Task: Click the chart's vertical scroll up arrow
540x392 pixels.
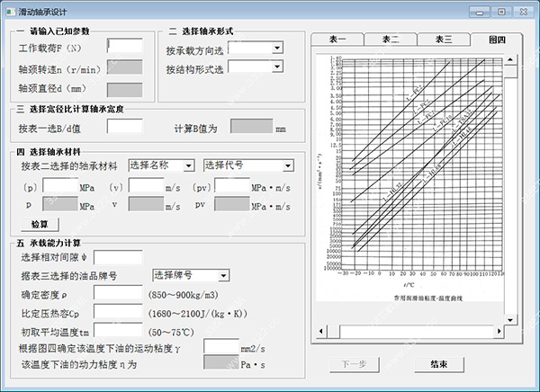Action: pos(510,60)
